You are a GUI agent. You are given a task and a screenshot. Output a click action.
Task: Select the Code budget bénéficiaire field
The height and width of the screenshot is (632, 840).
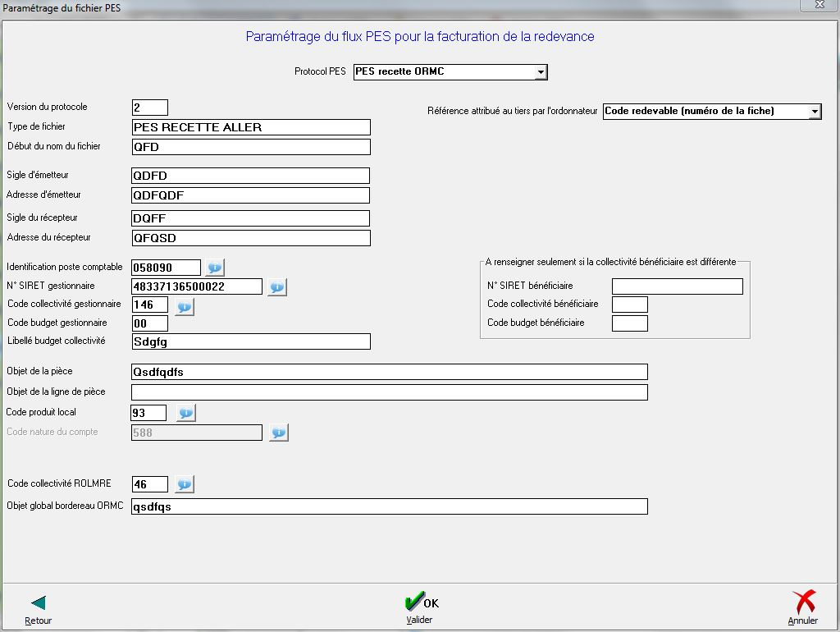click(x=629, y=323)
